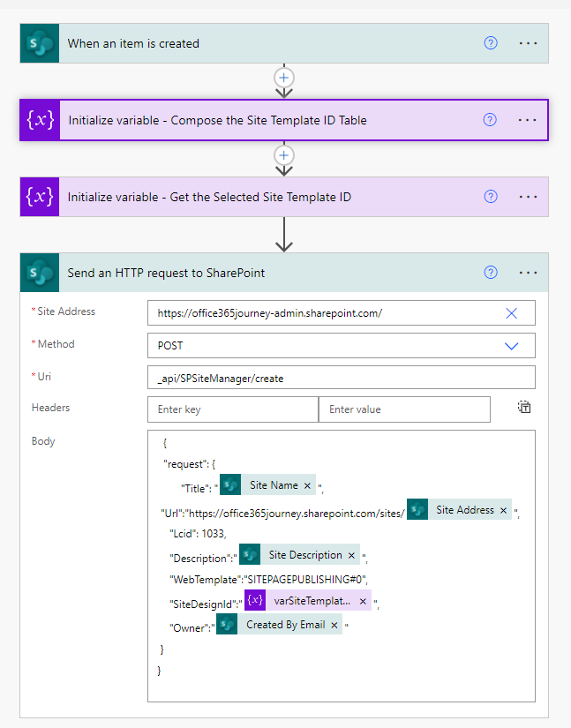Click variable icon on 'Get the Selected Site Template ID'
Viewport: 571px width, 728px height.
tap(40, 197)
